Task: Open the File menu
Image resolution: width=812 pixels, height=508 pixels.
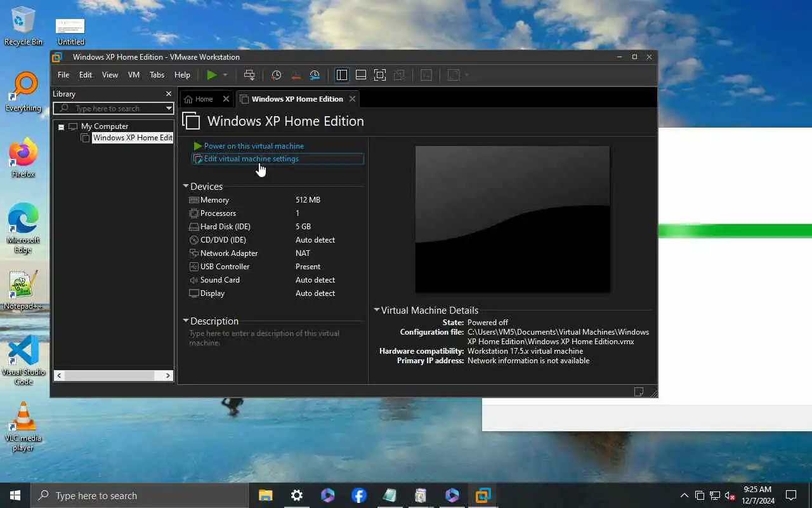Action: [x=63, y=75]
